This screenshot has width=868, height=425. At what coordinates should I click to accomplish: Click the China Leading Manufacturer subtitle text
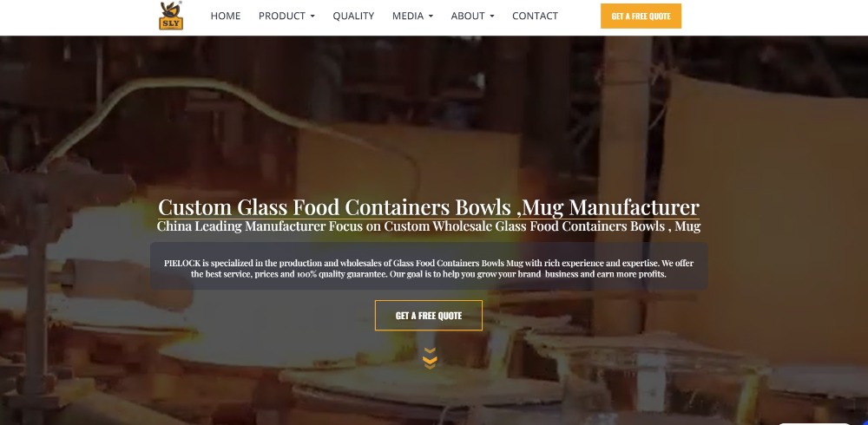tap(429, 226)
